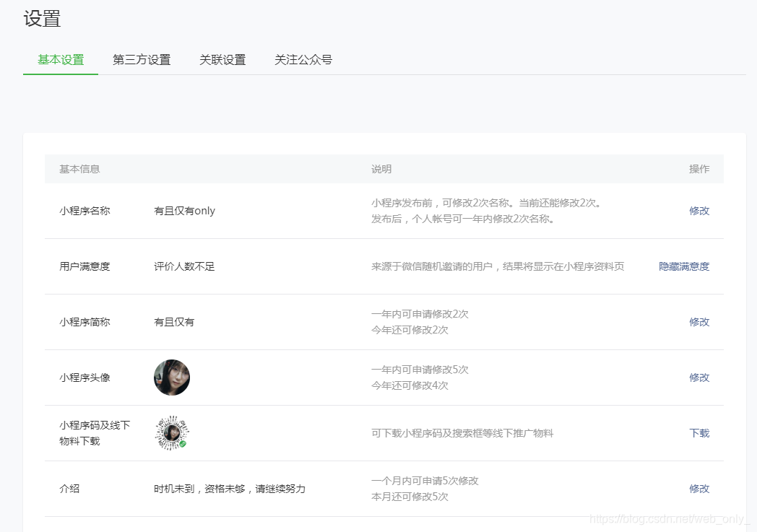Click 修改 next to 小程序简称

coord(698,322)
